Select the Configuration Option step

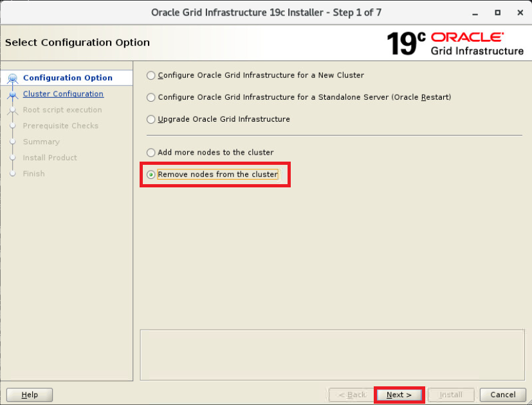(68, 78)
